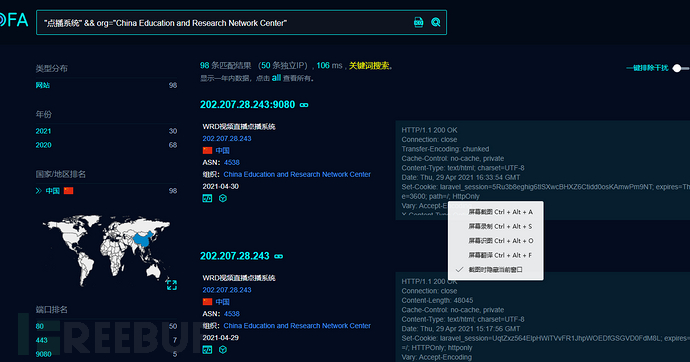This screenshot has height=362, width=690.
Task: Filter by port 443
Action: [41, 340]
